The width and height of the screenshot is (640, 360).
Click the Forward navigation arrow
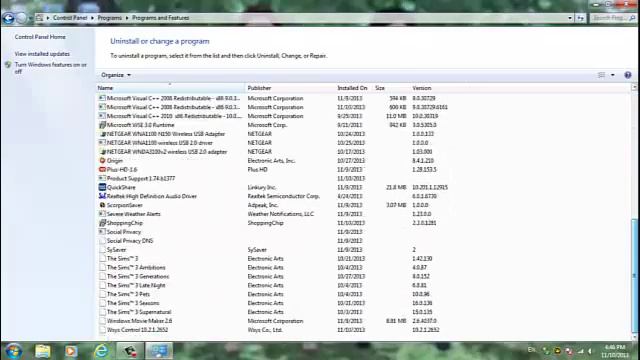[21, 18]
